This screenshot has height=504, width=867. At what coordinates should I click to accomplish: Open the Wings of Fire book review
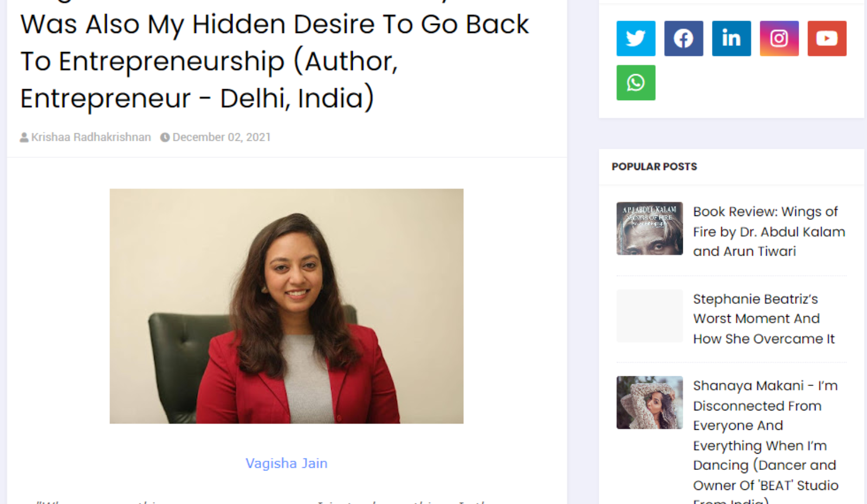(x=769, y=231)
